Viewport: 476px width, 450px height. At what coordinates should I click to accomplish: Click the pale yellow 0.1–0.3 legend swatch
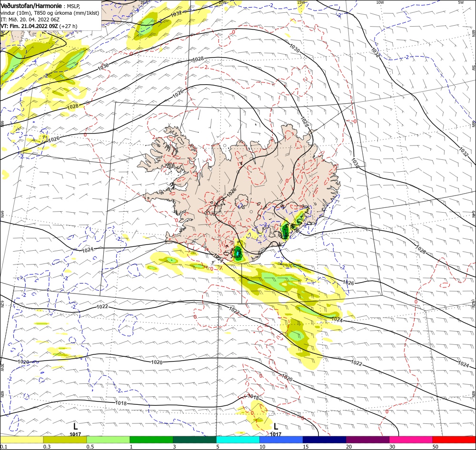coord(22,440)
